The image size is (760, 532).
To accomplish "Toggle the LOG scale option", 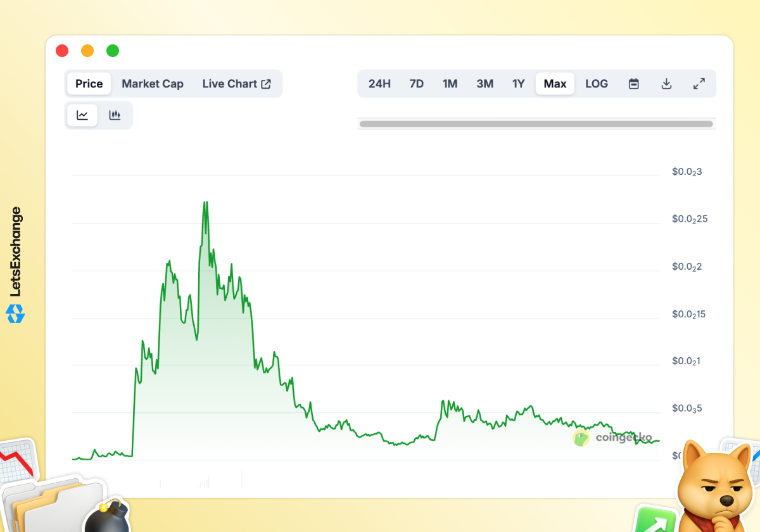I will tap(597, 84).
